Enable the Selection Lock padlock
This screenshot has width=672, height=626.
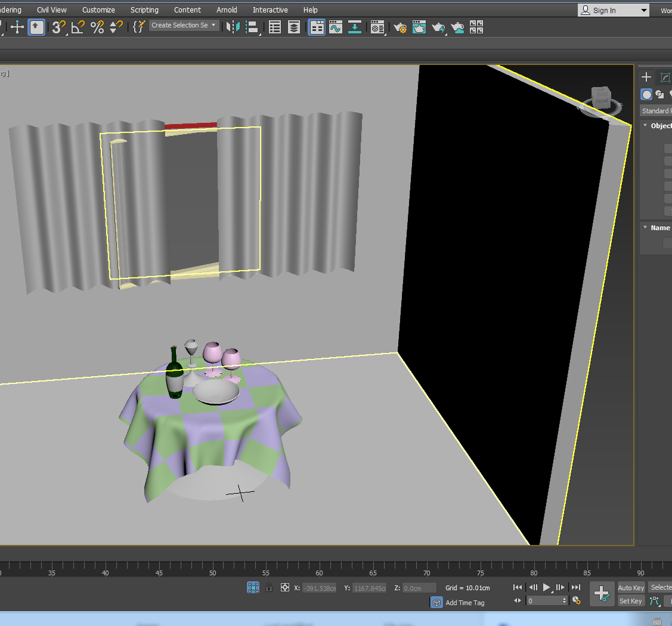point(268,587)
